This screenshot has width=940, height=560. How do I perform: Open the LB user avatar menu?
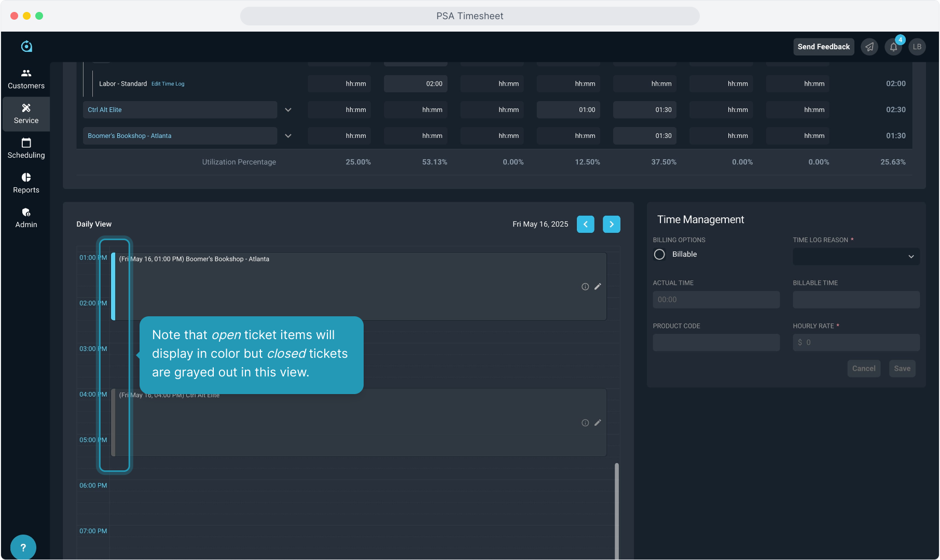[x=917, y=47]
